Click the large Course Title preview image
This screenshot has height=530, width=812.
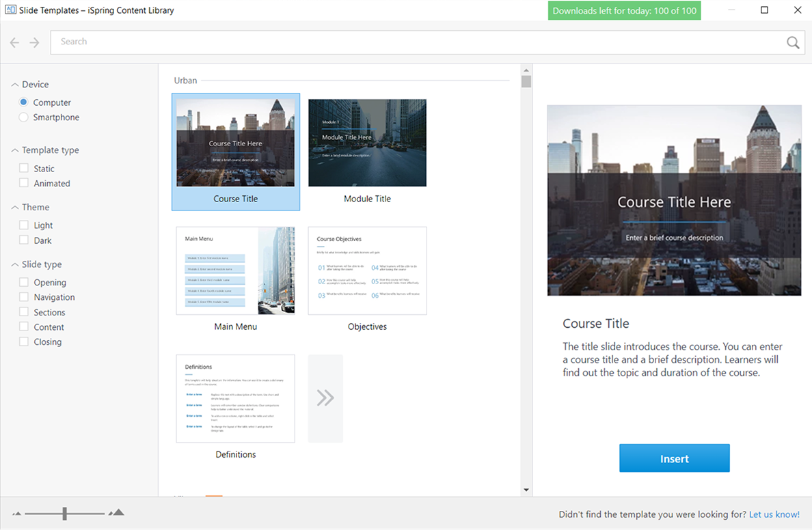[674, 200]
